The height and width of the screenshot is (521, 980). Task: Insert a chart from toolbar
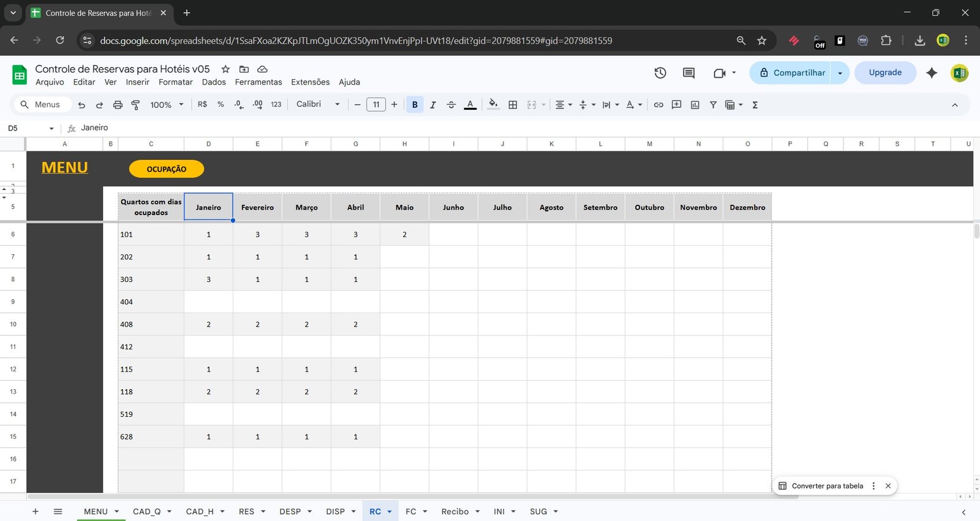pyautogui.click(x=695, y=105)
